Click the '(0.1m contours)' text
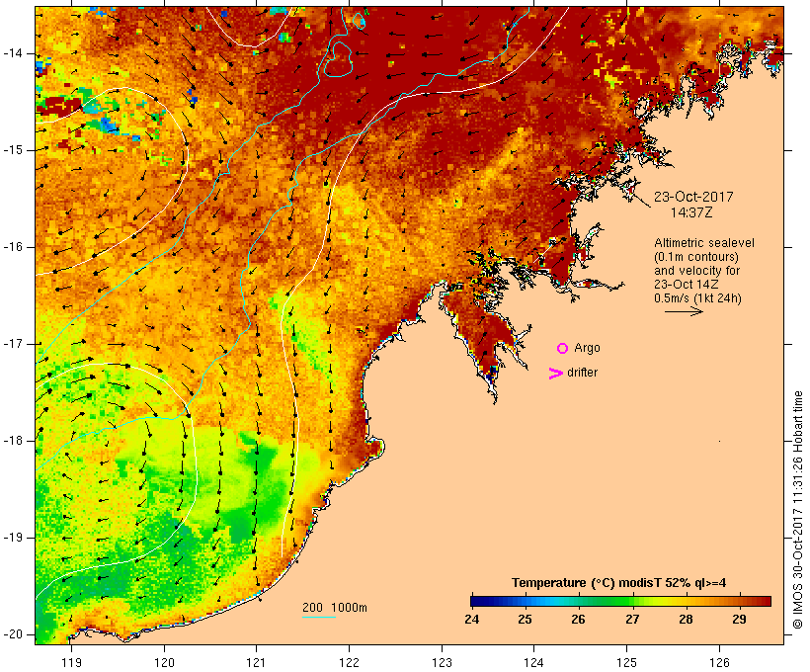The height and width of the screenshot is (672, 810). coord(696,257)
